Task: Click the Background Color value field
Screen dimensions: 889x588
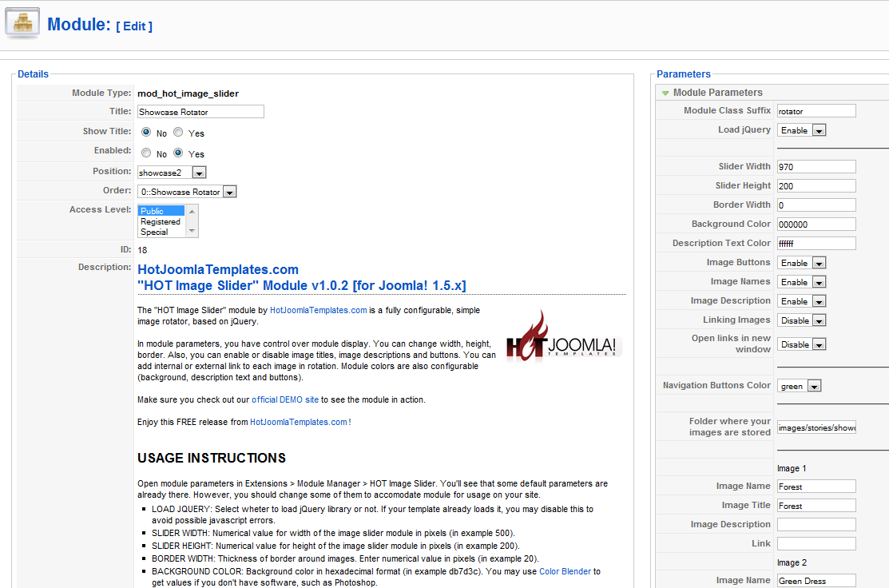Action: click(816, 224)
